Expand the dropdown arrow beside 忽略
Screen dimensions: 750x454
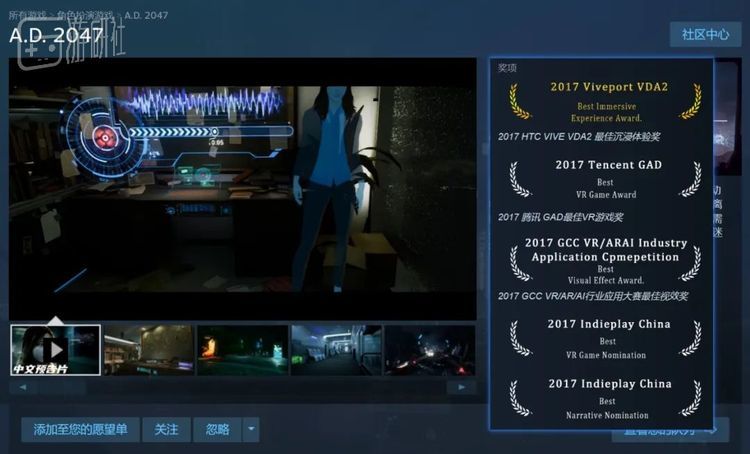point(251,429)
